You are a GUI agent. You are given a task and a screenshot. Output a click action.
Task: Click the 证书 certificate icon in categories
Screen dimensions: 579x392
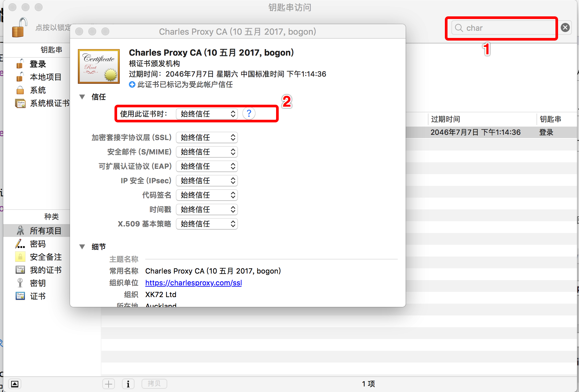coord(20,296)
